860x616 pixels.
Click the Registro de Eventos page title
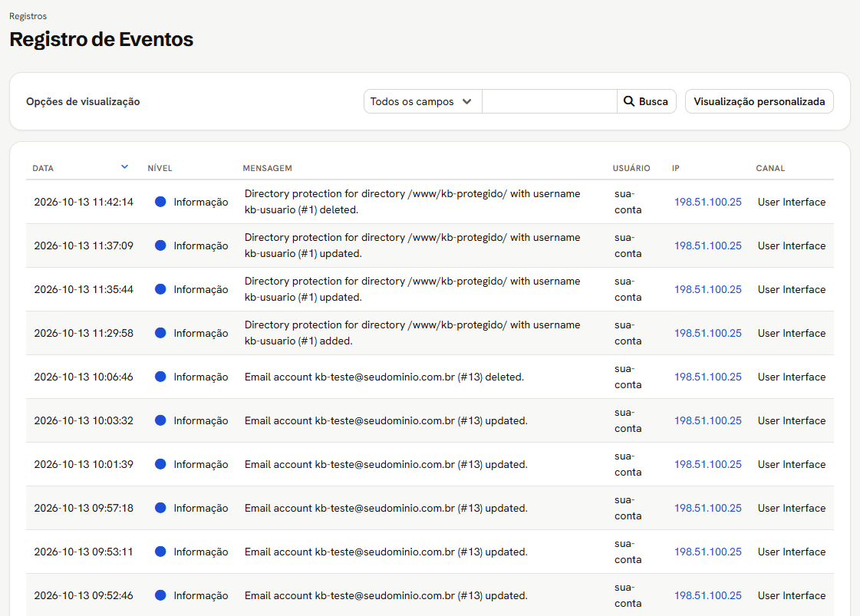tap(101, 39)
